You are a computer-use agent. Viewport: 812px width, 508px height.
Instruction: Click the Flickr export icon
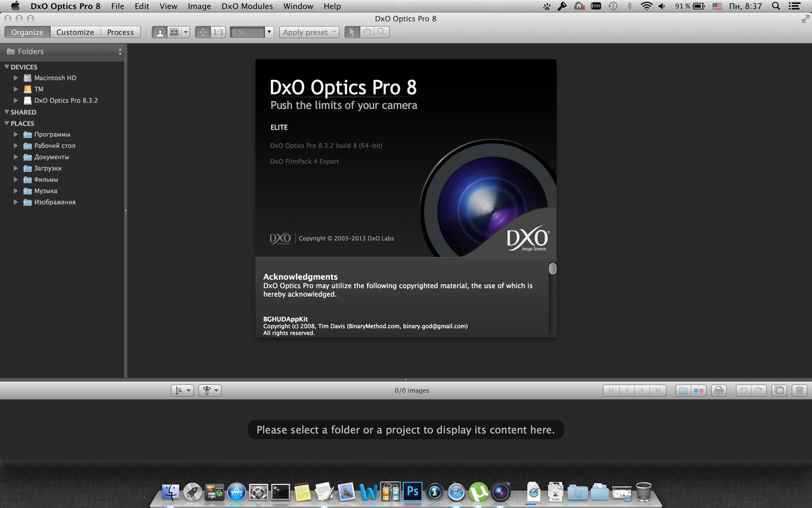(698, 390)
